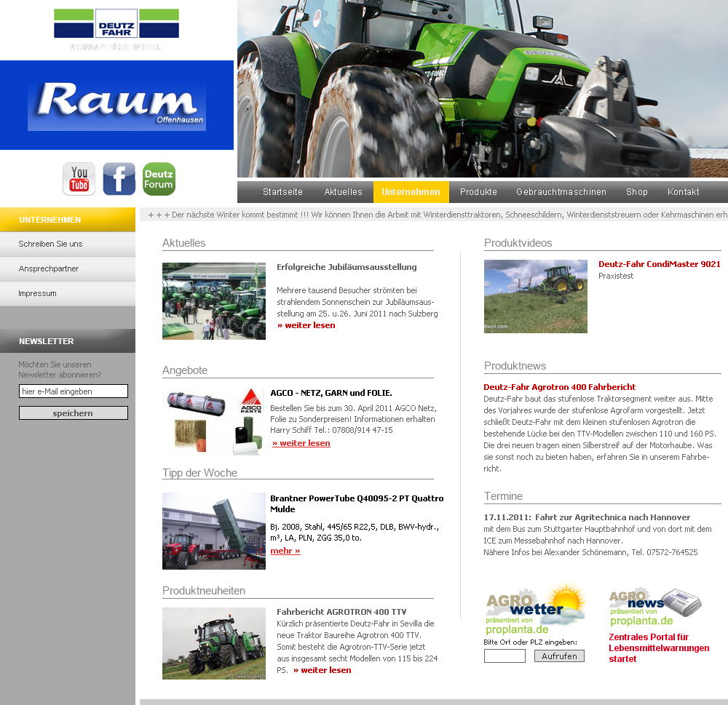Screen dimensions: 728x705
Task: Open the Startseite menu item
Action: click(x=282, y=192)
